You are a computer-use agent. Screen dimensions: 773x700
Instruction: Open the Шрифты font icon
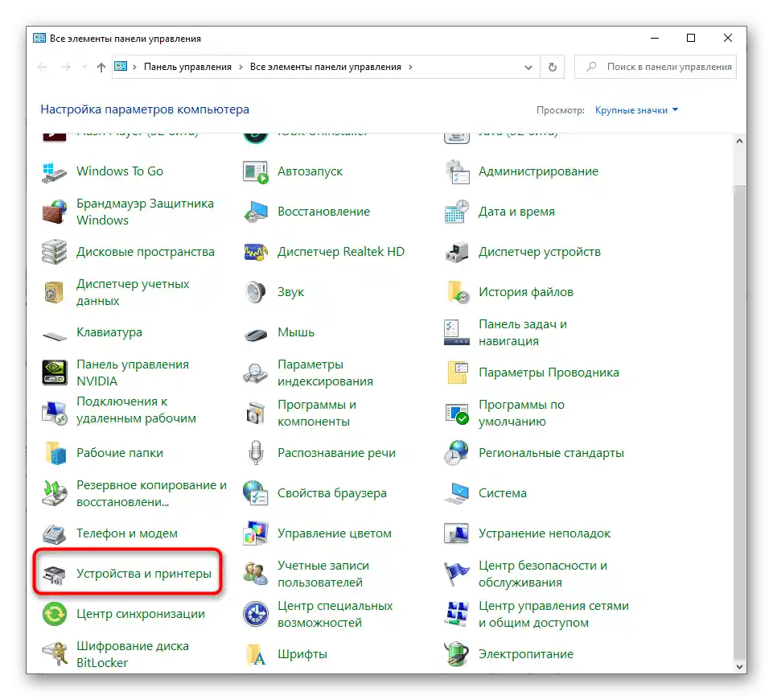(x=257, y=655)
